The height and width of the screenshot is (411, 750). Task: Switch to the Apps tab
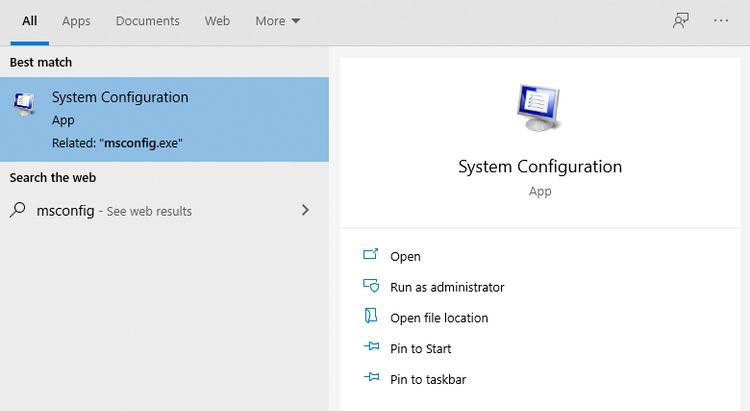pyautogui.click(x=76, y=21)
